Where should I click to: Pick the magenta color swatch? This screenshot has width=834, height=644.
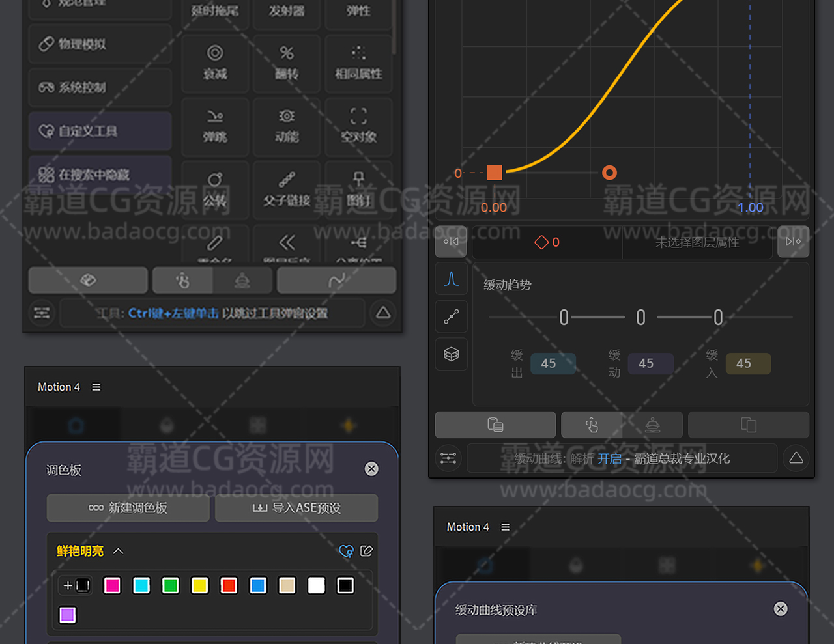[x=112, y=585]
